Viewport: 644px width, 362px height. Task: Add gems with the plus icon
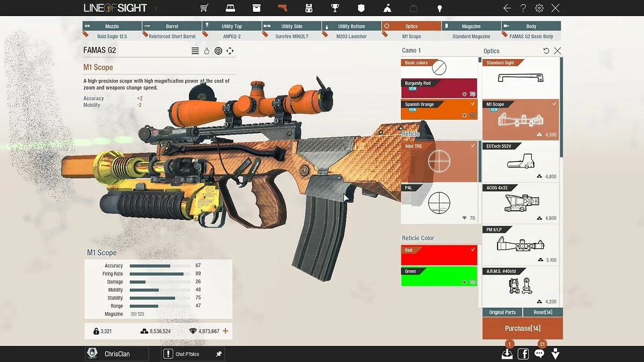(225, 331)
